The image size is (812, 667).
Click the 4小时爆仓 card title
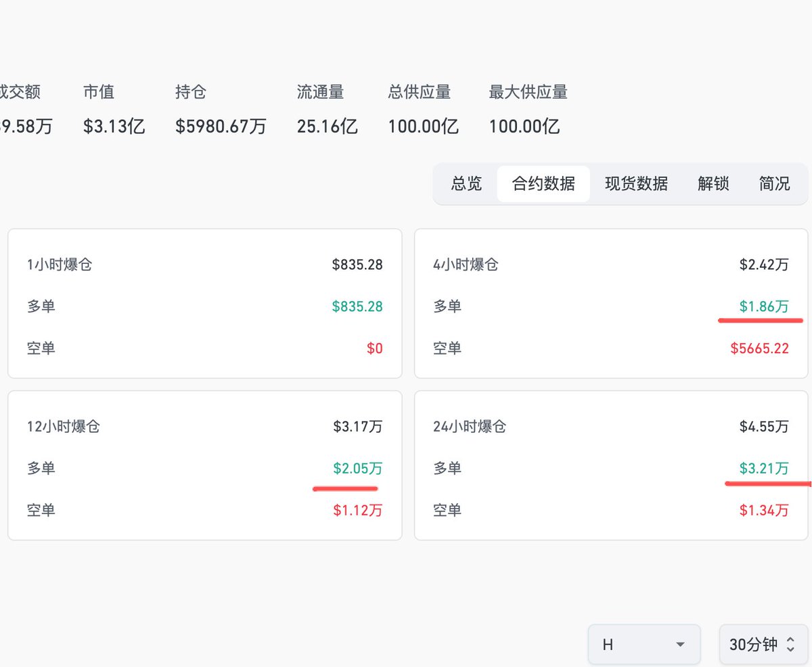point(466,264)
